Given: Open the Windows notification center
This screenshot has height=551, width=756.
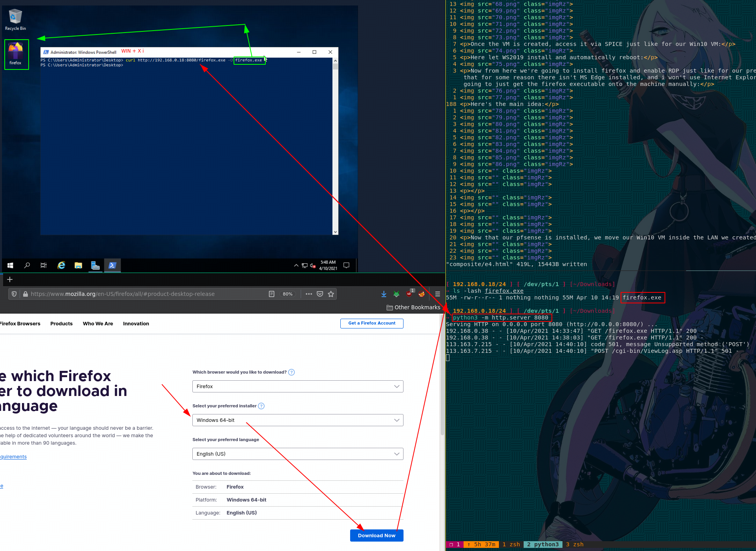Looking at the screenshot, I should 346,265.
